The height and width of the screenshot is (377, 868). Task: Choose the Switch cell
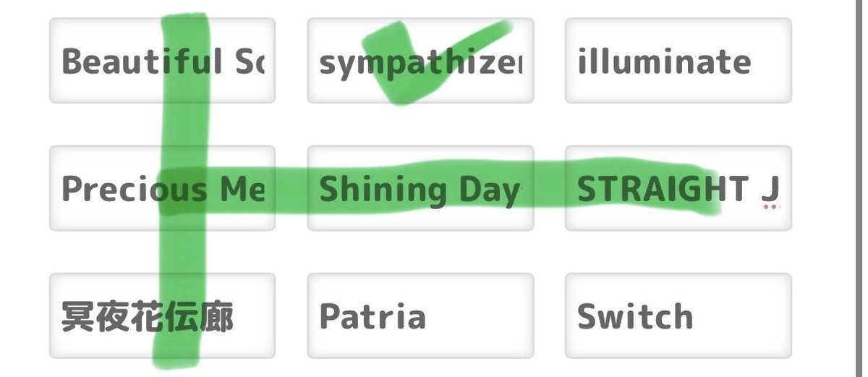tap(678, 315)
